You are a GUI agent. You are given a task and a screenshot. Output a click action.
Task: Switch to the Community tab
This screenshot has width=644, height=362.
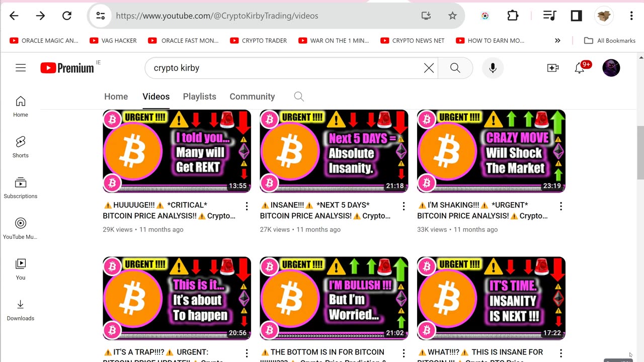(252, 97)
